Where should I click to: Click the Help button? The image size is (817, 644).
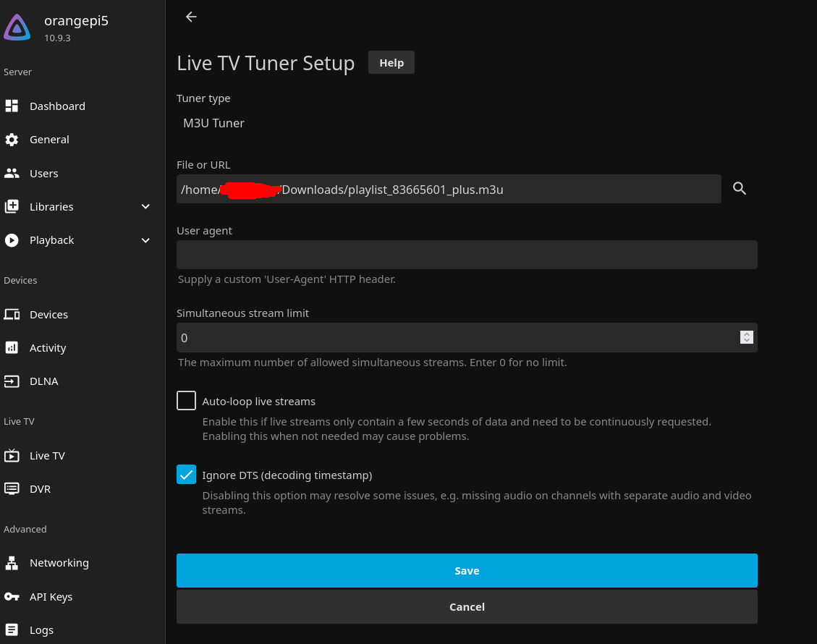coord(391,63)
